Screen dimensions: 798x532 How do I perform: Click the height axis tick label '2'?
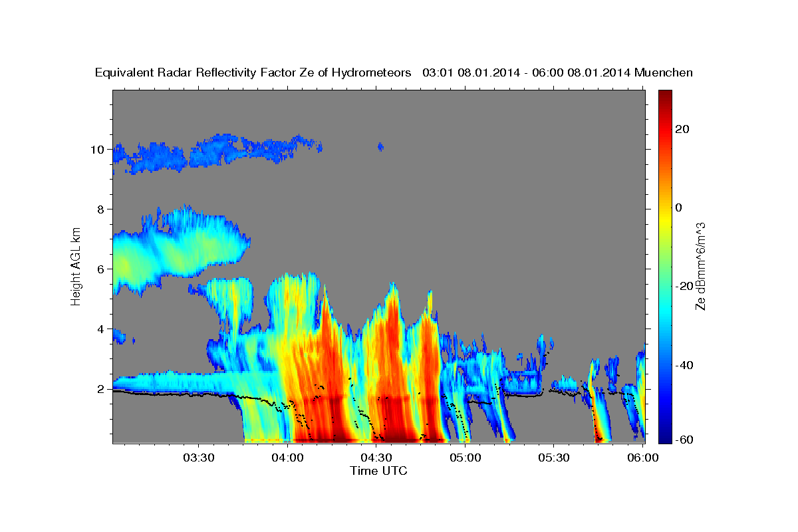click(101, 389)
